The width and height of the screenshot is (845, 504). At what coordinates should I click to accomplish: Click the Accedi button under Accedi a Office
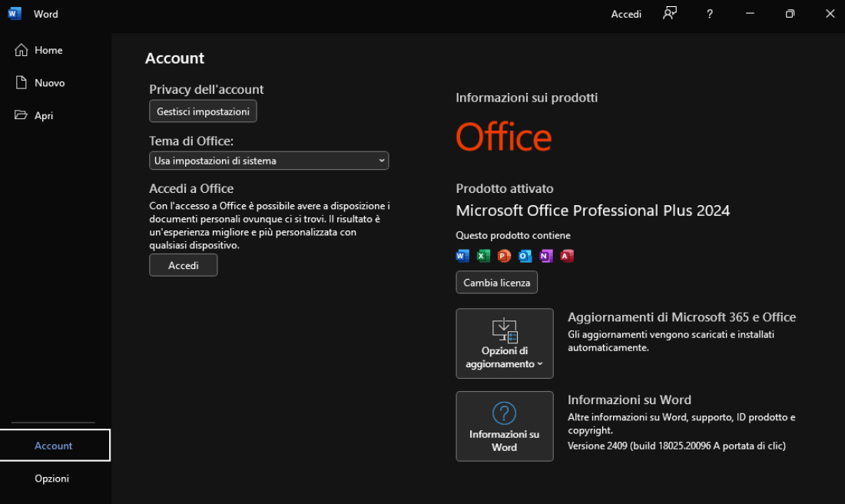[184, 265]
